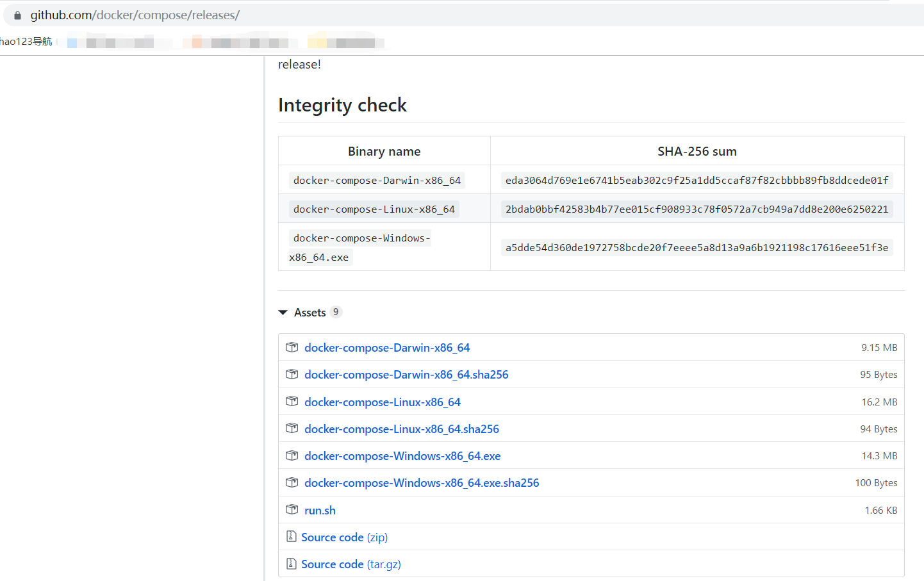Download docker-compose-Windows-x86_64.exe.sha256 asset

pyautogui.click(x=422, y=483)
